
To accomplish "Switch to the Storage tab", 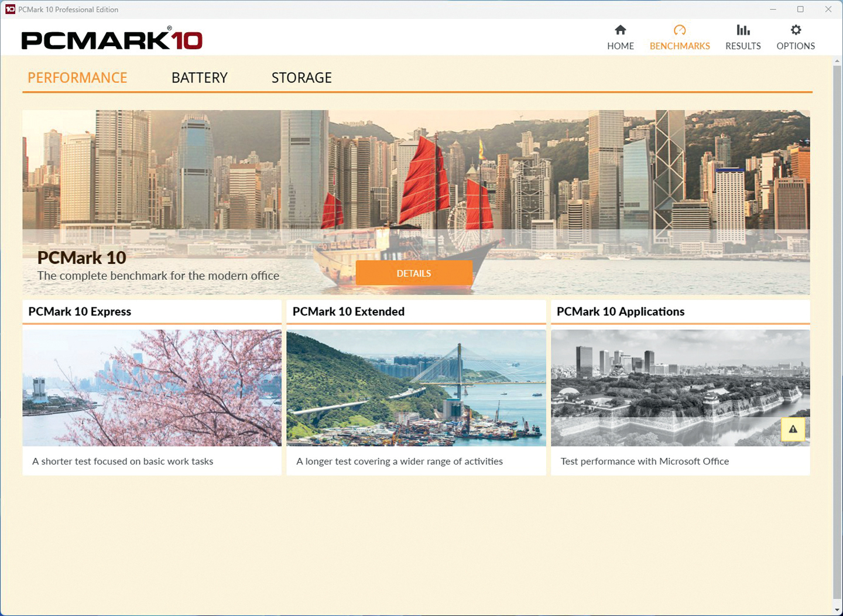I will (x=301, y=78).
